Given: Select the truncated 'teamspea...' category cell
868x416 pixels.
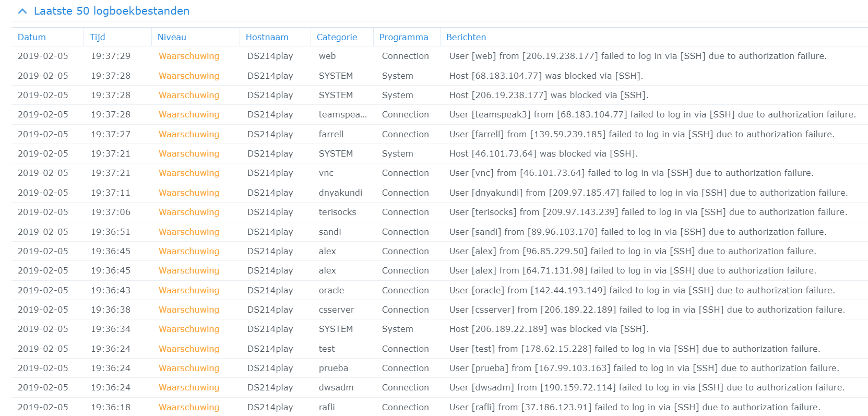Looking at the screenshot, I should coord(343,114).
